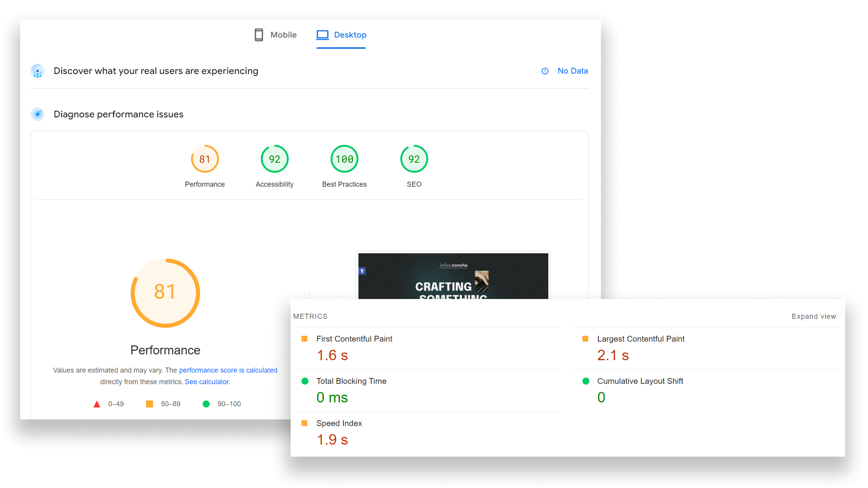Click the orange square beside Largest Contentful Paint
868x488 pixels.
pos(585,339)
